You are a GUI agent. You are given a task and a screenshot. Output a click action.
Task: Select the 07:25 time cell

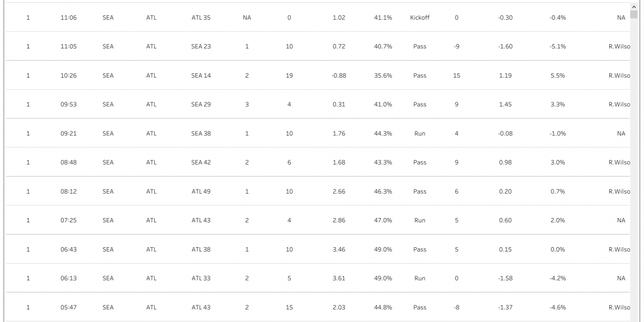(68, 220)
